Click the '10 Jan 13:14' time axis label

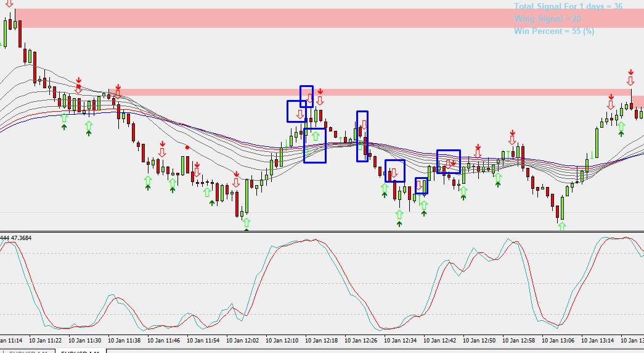coord(597,341)
